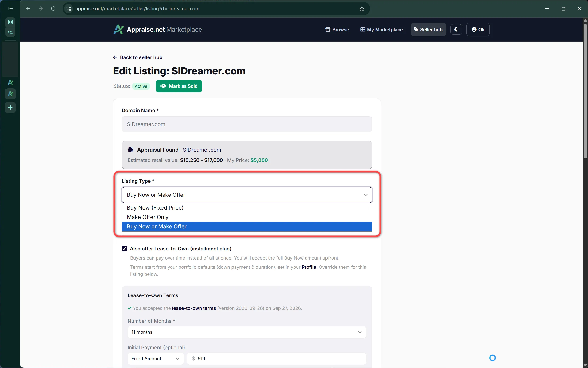Viewport: 588px width, 368px height.
Task: Click the browser forward arrow
Action: tap(41, 8)
